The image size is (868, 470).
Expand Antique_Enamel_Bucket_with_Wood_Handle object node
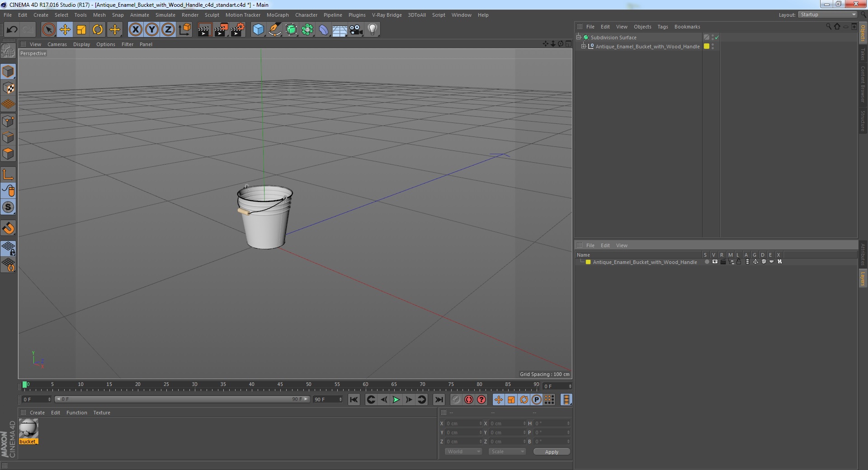coord(584,47)
